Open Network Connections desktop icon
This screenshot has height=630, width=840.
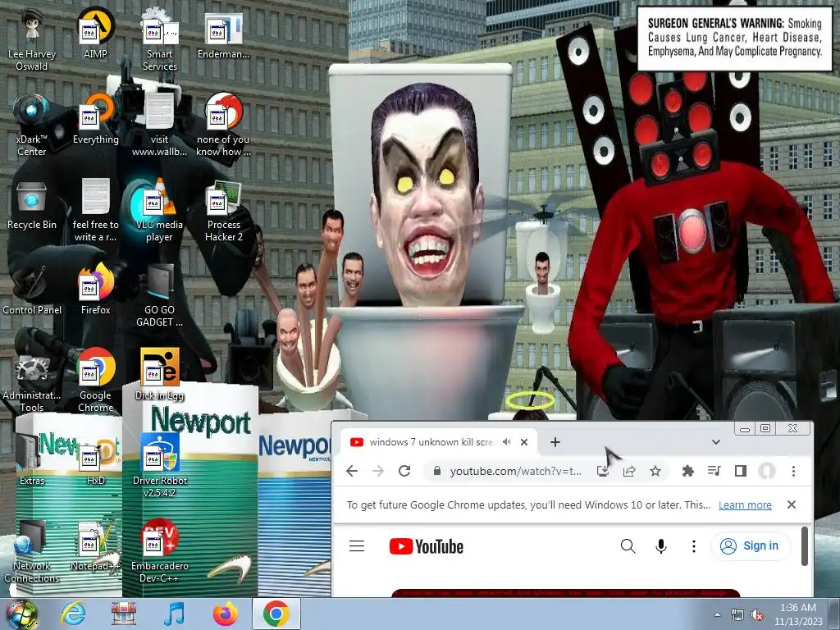click(32, 553)
